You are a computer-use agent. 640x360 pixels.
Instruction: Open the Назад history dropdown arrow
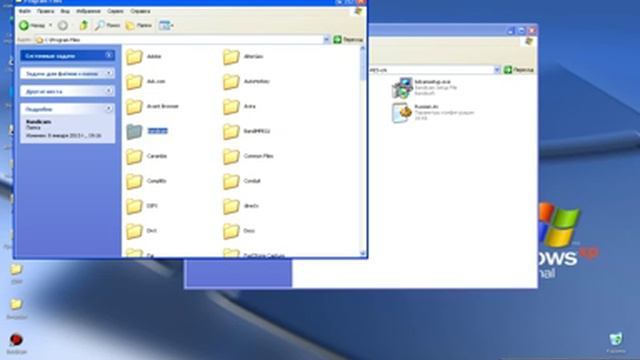[51, 25]
